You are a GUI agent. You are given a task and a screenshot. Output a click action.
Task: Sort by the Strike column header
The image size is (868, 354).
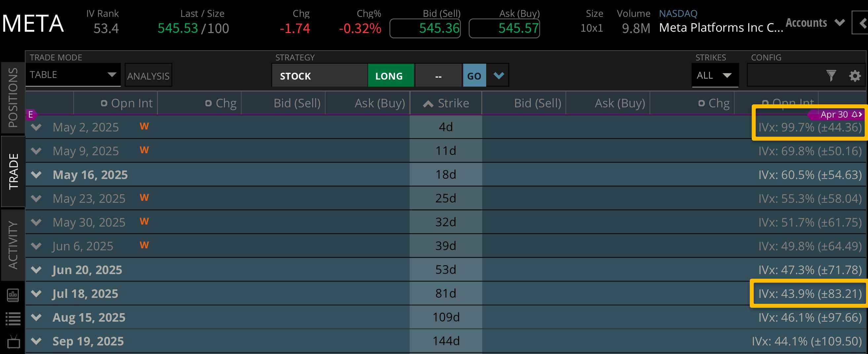[446, 103]
